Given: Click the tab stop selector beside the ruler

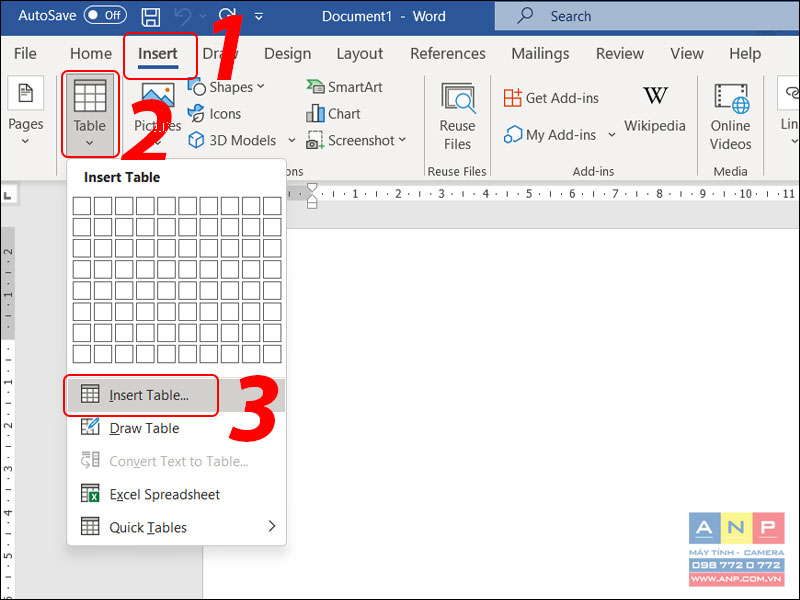Looking at the screenshot, I should (9, 194).
